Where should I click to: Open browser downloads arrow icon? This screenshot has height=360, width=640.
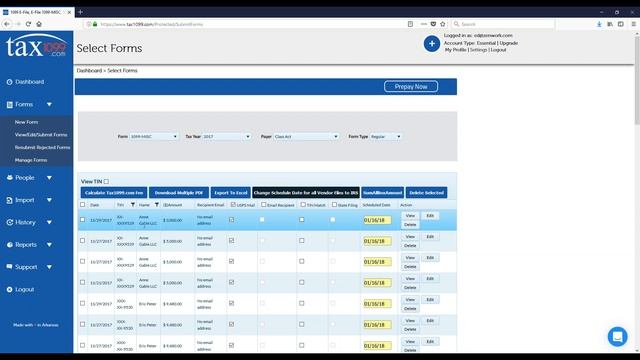599,24
